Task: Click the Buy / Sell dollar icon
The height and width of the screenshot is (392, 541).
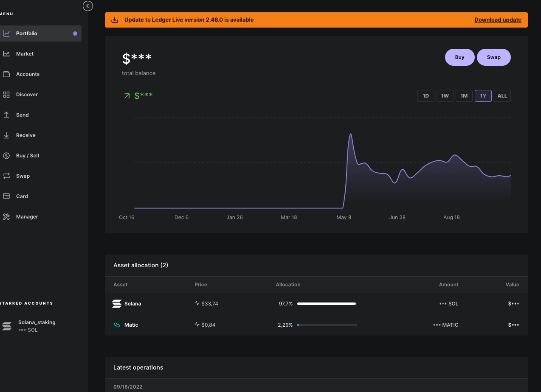Action: tap(6, 156)
